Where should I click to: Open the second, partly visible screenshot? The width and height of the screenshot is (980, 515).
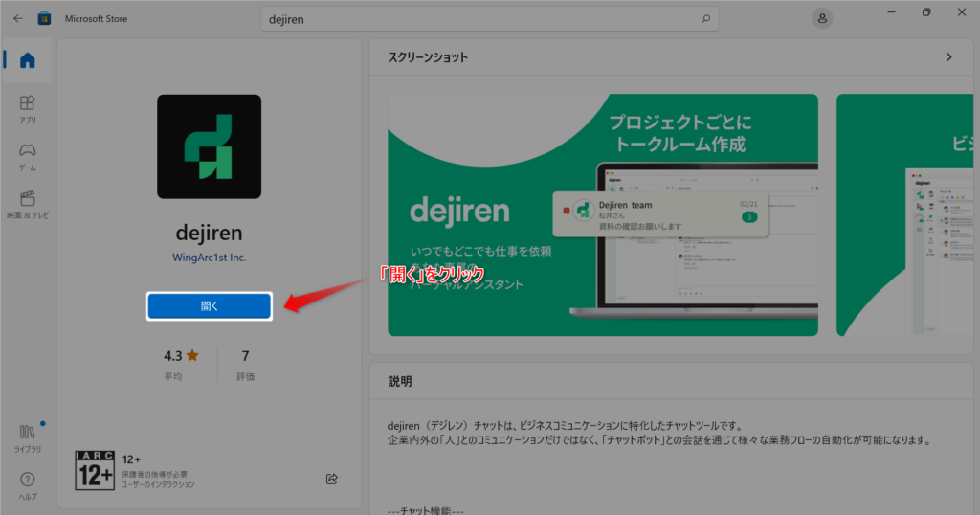click(904, 214)
